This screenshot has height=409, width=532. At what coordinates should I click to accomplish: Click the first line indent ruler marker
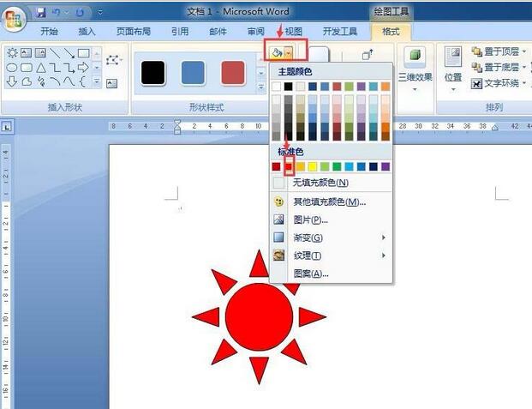(177, 122)
